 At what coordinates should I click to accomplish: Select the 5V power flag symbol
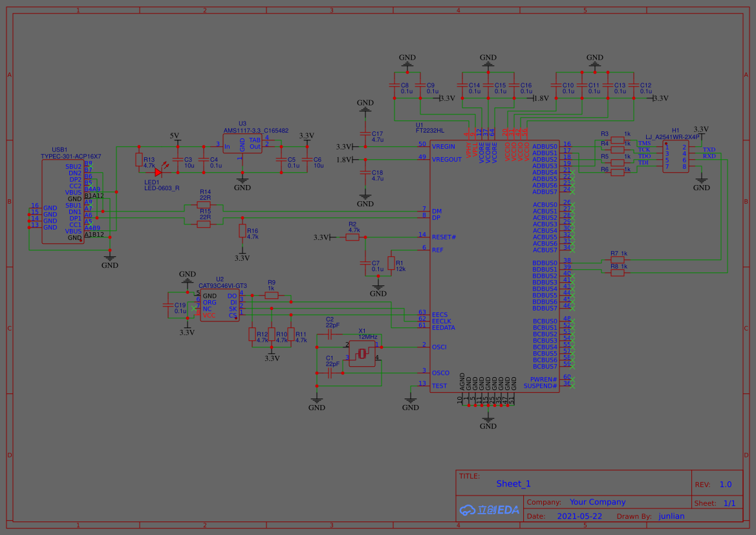175,138
